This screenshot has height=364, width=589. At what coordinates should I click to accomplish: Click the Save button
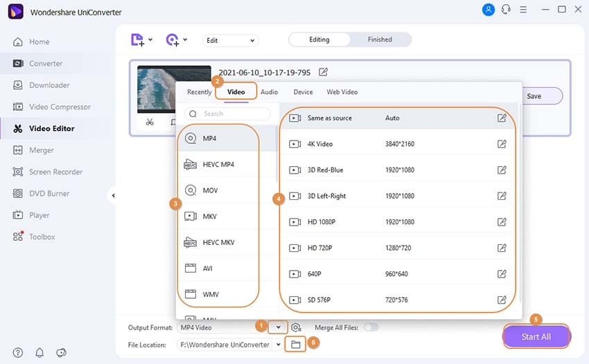534,96
